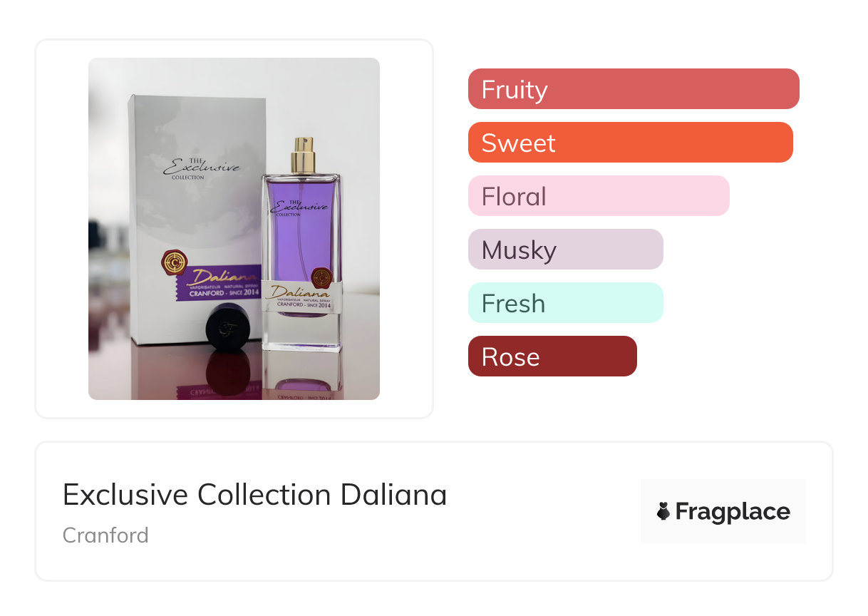This screenshot has width=868, height=616.
Task: Select the Sweet accord bar
Action: (630, 143)
